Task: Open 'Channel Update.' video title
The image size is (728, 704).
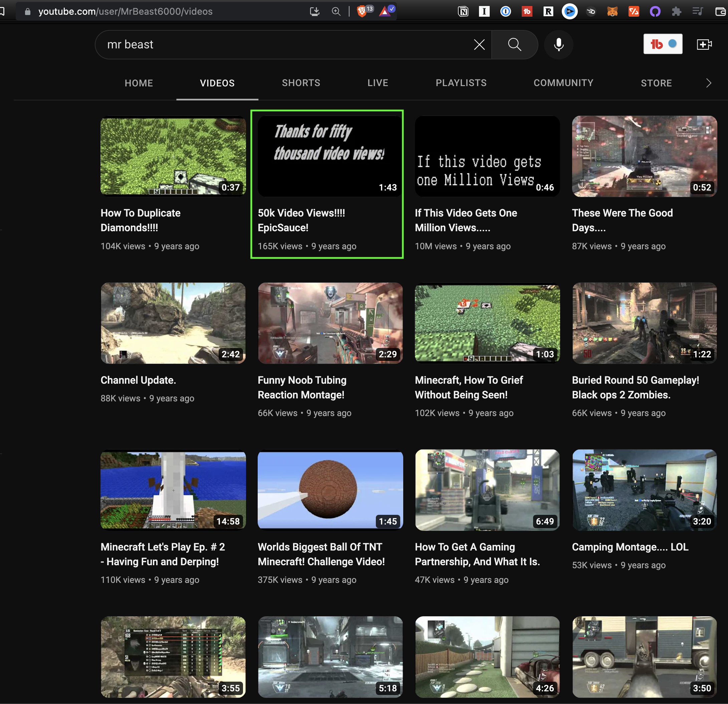Action: [x=138, y=380]
